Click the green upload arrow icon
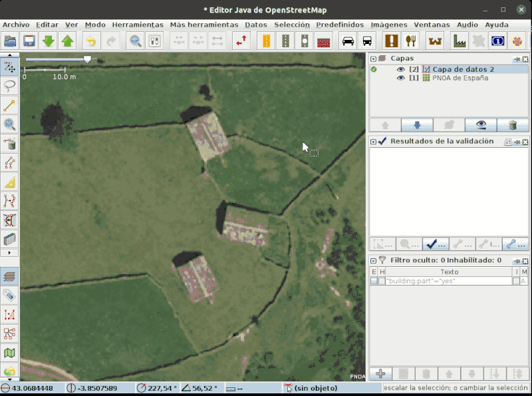This screenshot has height=396, width=532. [67, 41]
